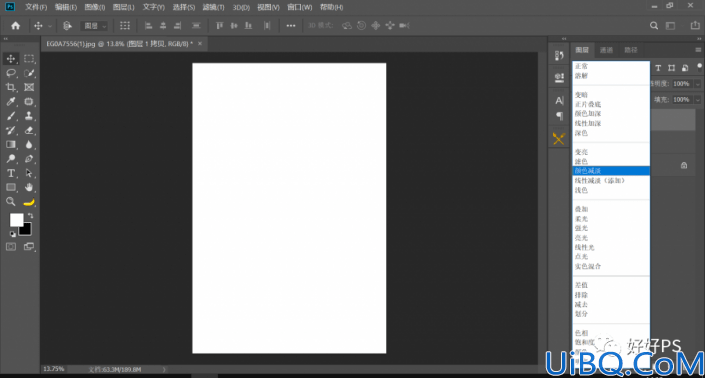
Task: Open the Layers panel flyout menu
Action: (698, 50)
